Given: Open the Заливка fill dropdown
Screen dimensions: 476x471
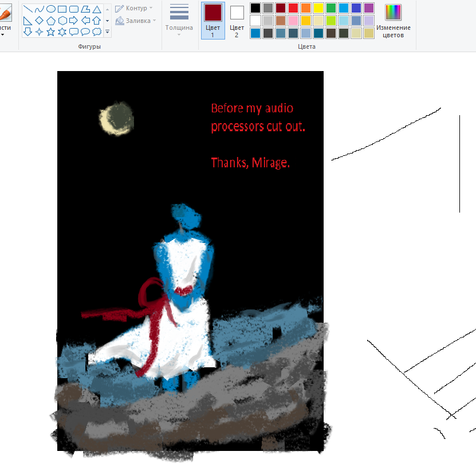Looking at the screenshot, I should pyautogui.click(x=136, y=21).
